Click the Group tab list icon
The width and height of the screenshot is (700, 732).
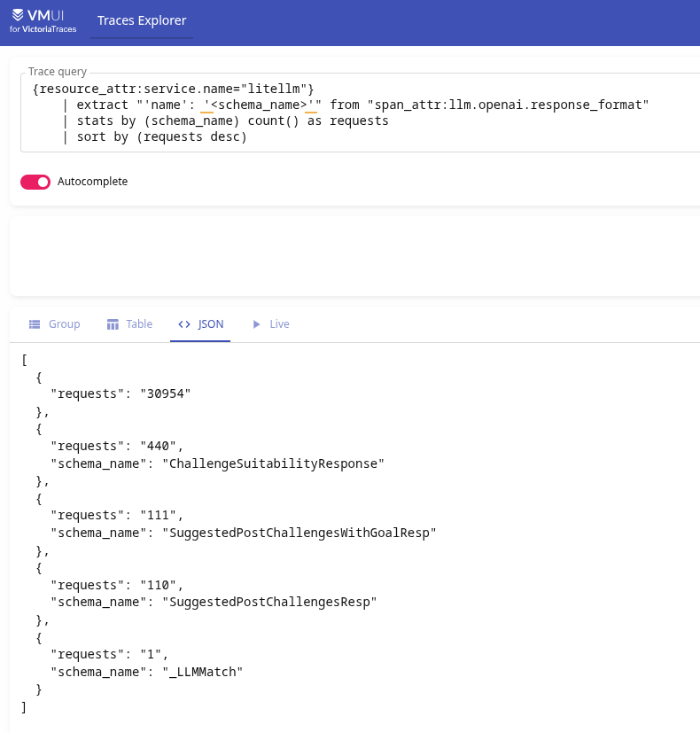pos(35,324)
